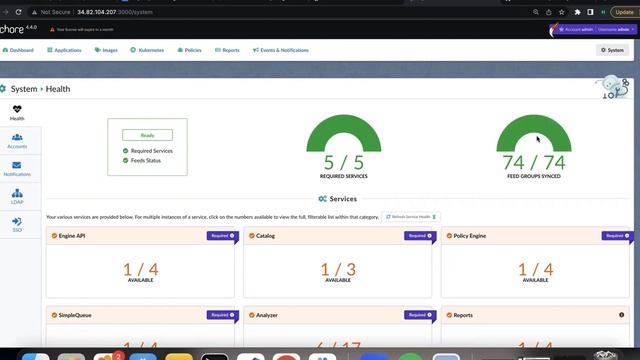Click info icon on Reports card

pos(622,315)
